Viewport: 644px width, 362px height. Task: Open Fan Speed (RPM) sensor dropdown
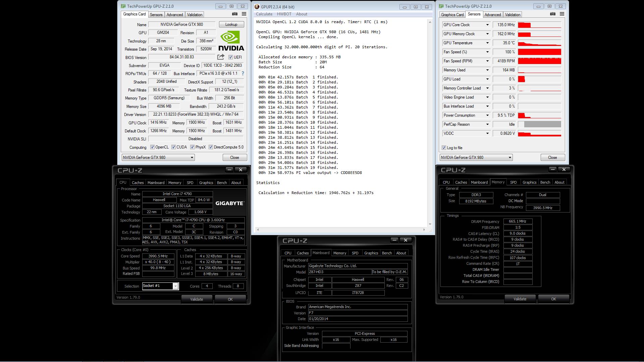(487, 61)
